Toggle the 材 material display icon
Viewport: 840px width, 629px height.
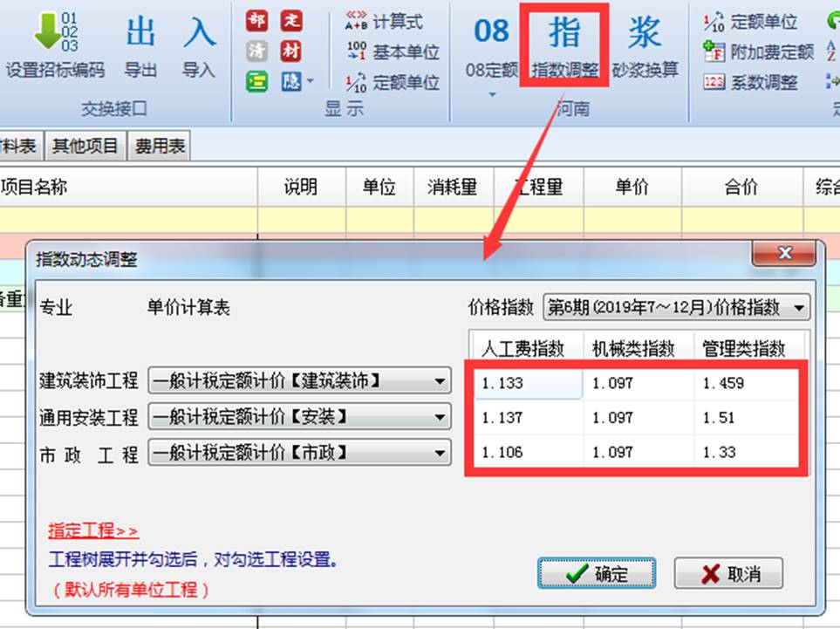pyautogui.click(x=290, y=51)
